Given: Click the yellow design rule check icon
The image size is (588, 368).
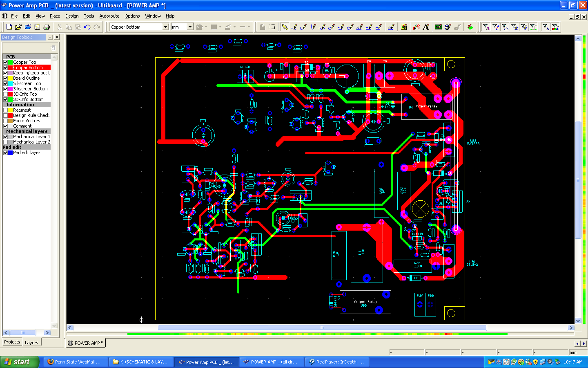Looking at the screenshot, I should click(x=404, y=27).
